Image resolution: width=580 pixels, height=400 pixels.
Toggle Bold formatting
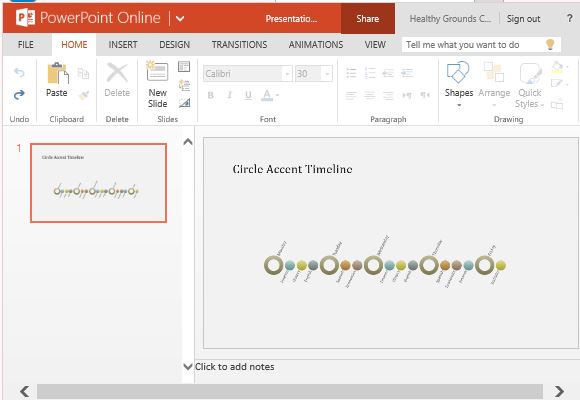(210, 95)
